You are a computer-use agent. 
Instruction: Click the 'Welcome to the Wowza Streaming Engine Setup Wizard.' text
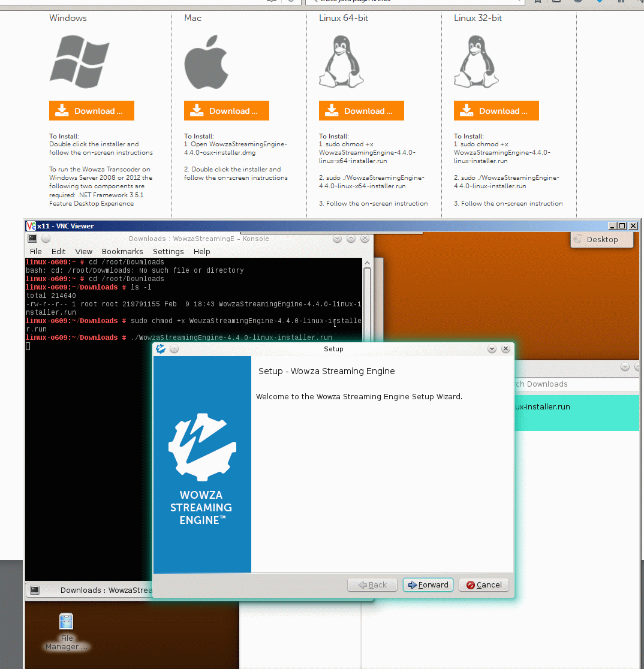359,397
